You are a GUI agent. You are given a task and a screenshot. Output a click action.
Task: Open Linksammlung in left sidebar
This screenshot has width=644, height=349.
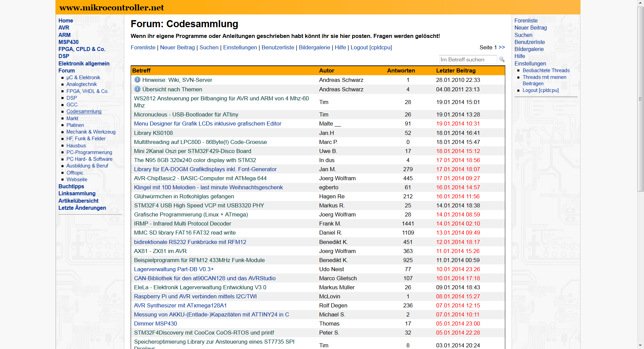pos(77,193)
